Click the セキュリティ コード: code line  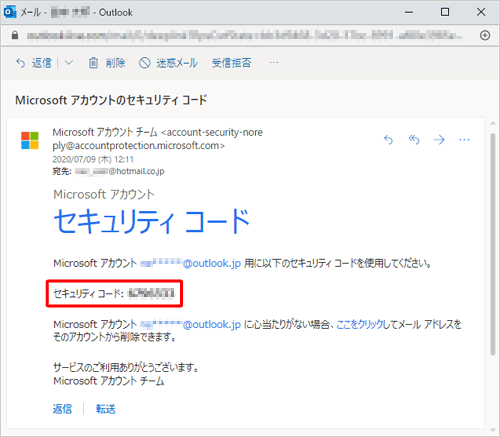click(x=114, y=294)
